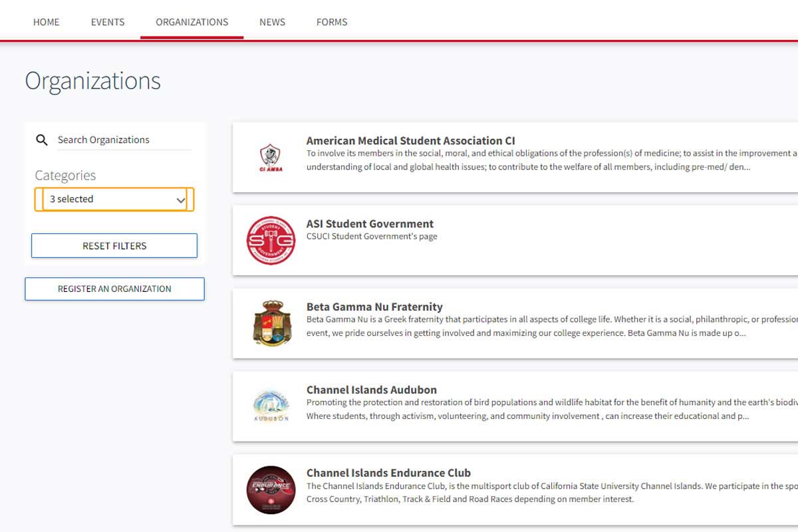
Task: Open the ASI Student Government logo
Action: (271, 240)
